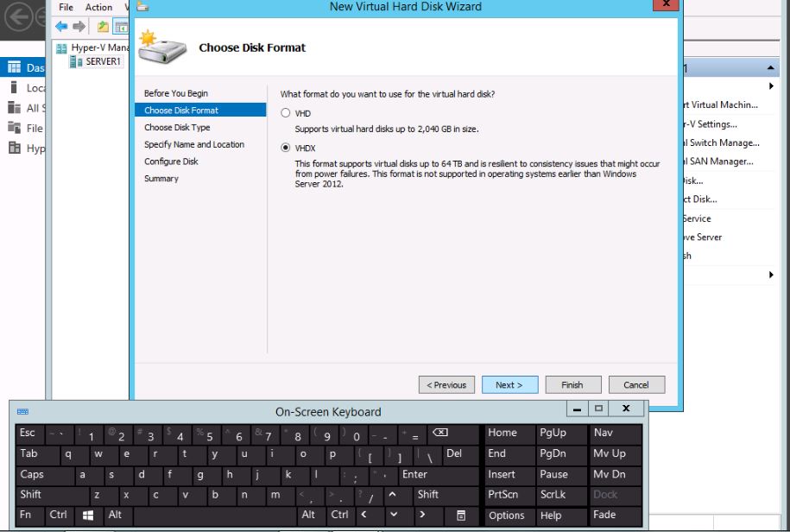Click the Up one level folder icon
This screenshot has height=532, width=790.
click(104, 27)
